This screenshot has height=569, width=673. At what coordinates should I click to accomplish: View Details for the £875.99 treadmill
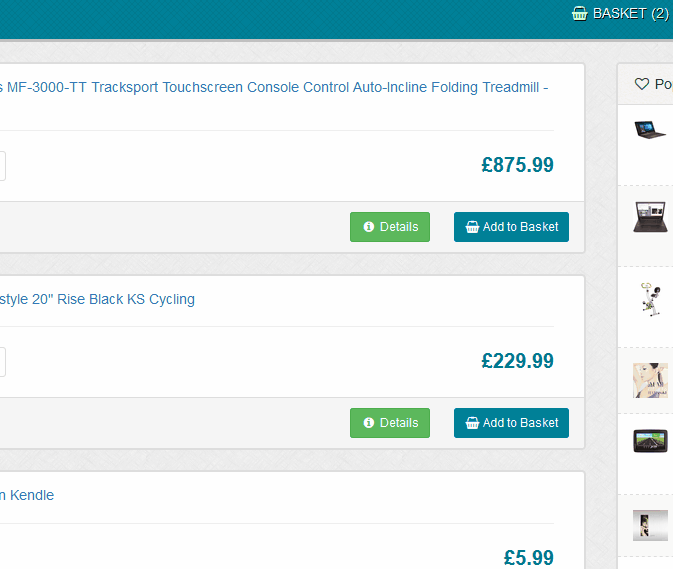[390, 227]
